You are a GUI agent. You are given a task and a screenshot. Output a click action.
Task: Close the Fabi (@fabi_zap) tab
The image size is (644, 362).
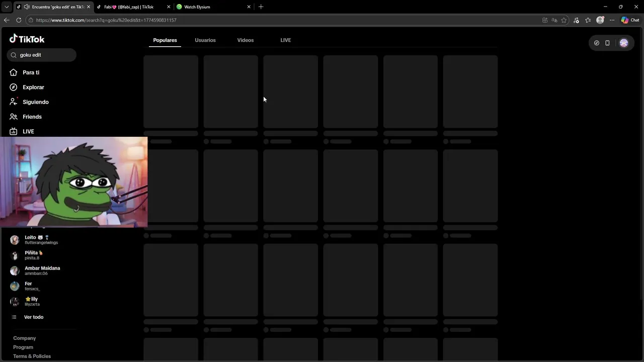tap(169, 7)
